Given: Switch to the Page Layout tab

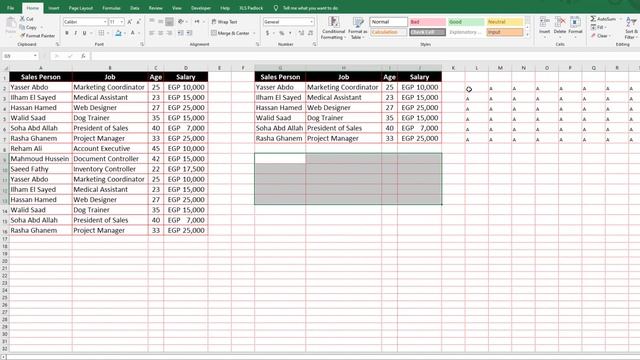Looking at the screenshot, I should click(80, 8).
